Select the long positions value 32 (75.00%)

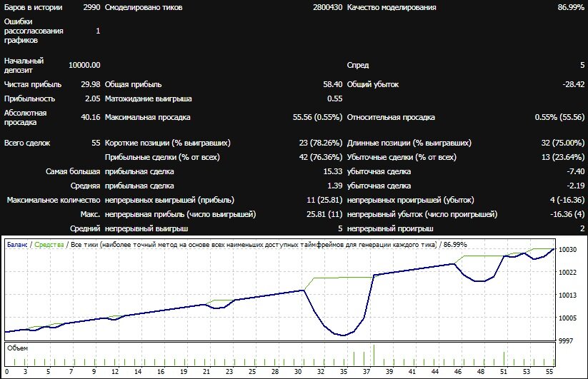click(x=563, y=143)
